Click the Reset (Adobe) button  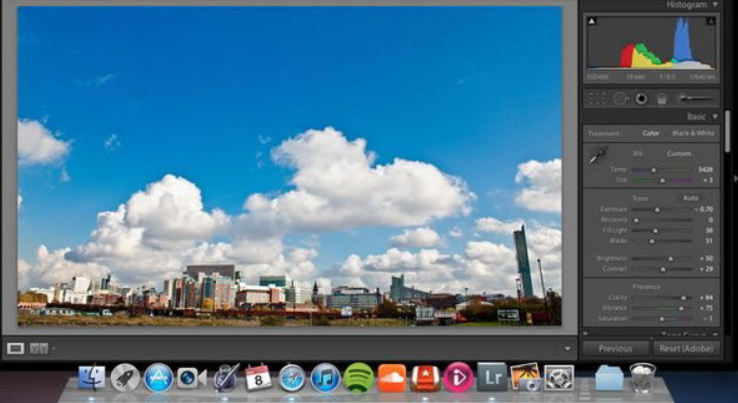[x=686, y=349]
